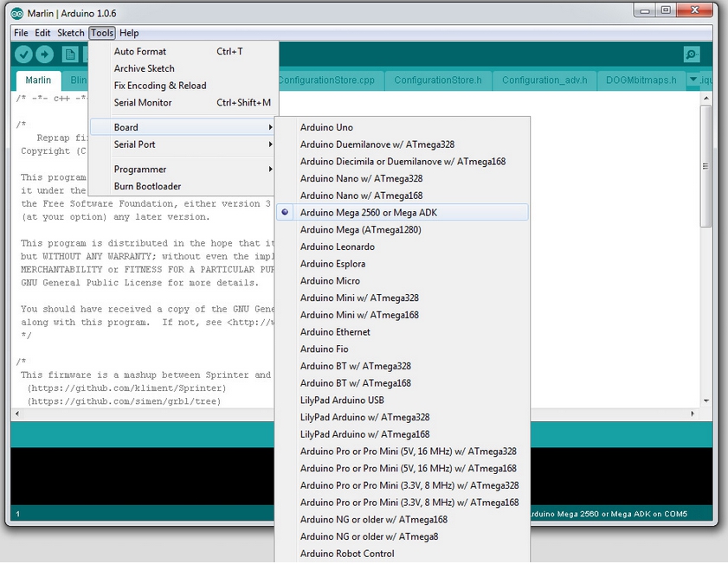Select Arduino Robot Control board
The image size is (728, 564).
402,554
